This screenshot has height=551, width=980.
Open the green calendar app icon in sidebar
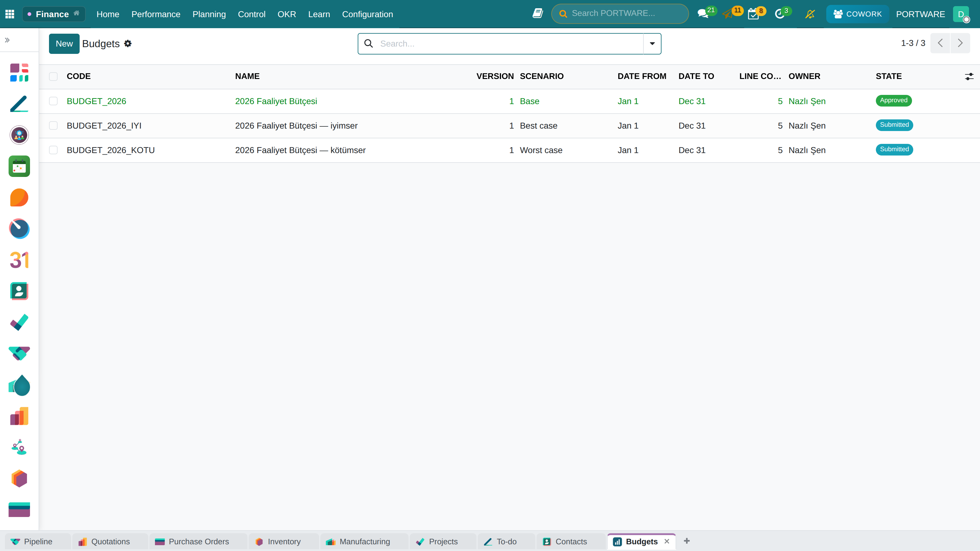pyautogui.click(x=19, y=166)
